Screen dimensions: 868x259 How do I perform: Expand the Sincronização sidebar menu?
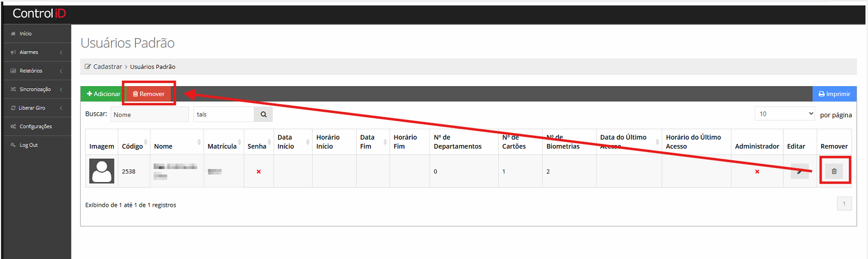36,89
